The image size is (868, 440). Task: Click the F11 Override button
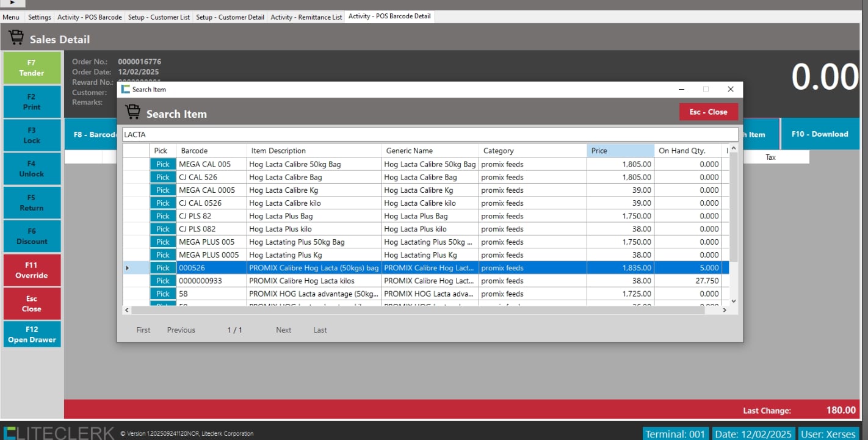[32, 270]
